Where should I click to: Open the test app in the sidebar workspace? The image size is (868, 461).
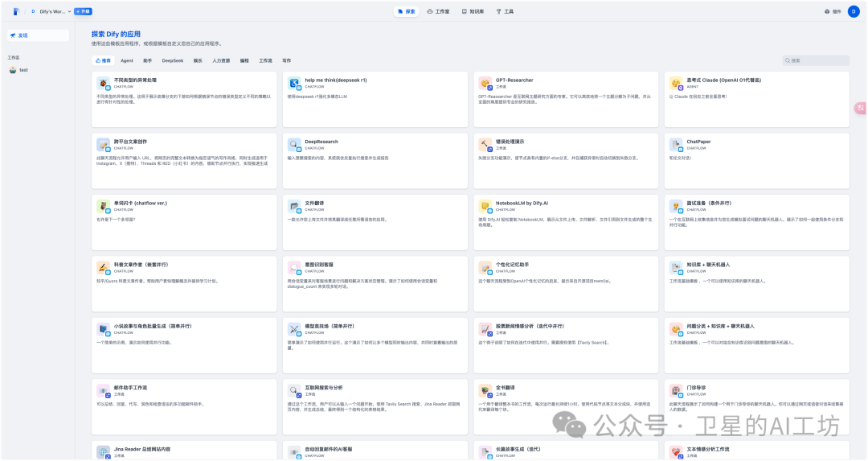point(39,70)
